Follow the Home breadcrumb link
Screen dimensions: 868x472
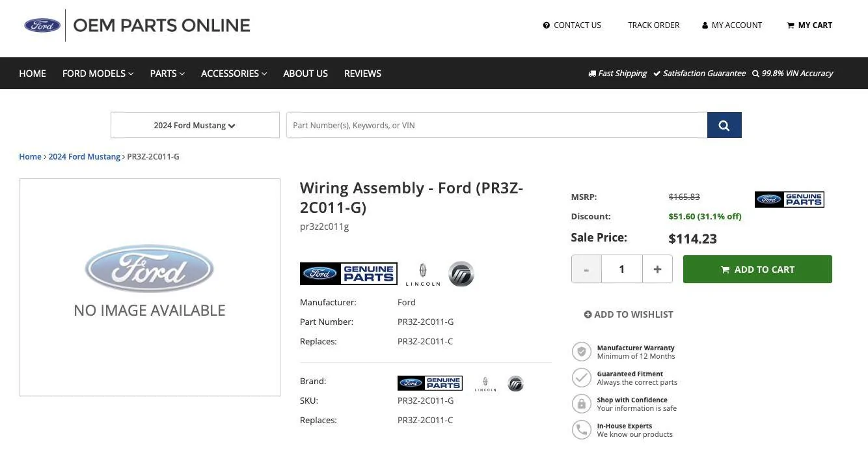tap(30, 157)
